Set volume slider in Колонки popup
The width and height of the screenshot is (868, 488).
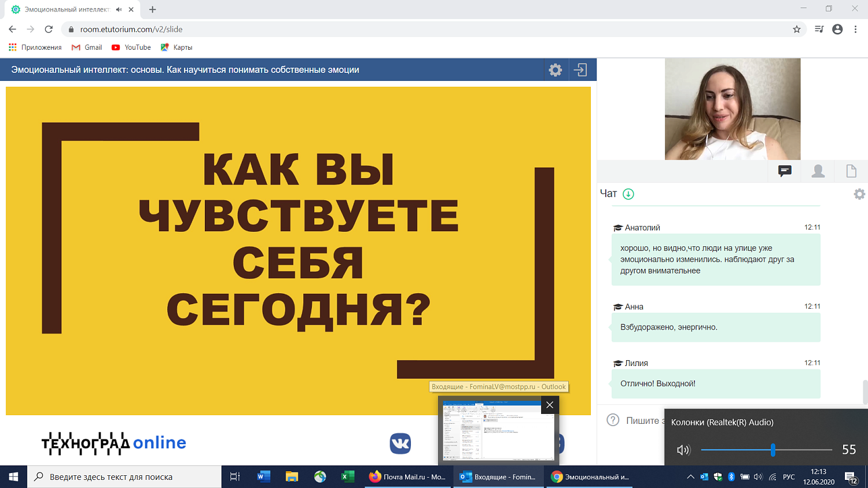pyautogui.click(x=767, y=449)
